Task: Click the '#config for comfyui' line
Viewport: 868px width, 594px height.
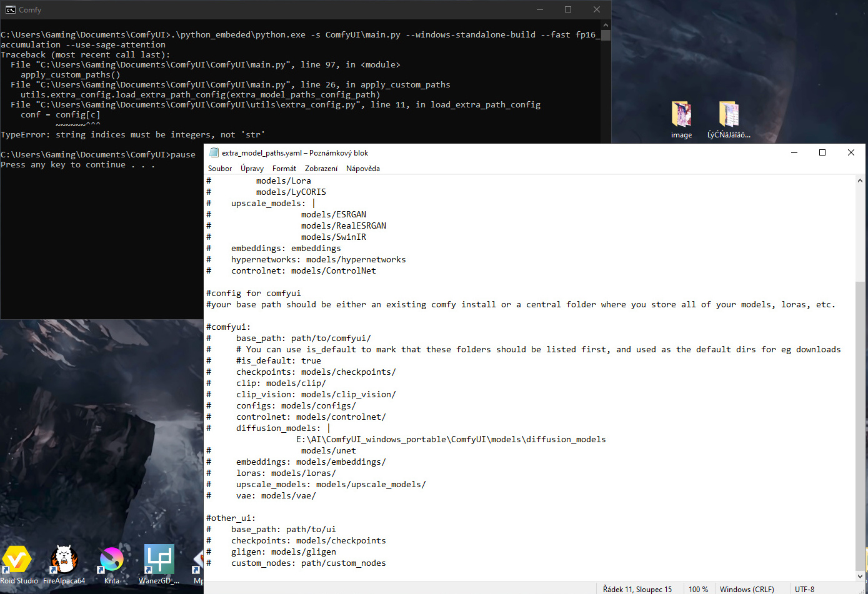Action: click(x=254, y=293)
